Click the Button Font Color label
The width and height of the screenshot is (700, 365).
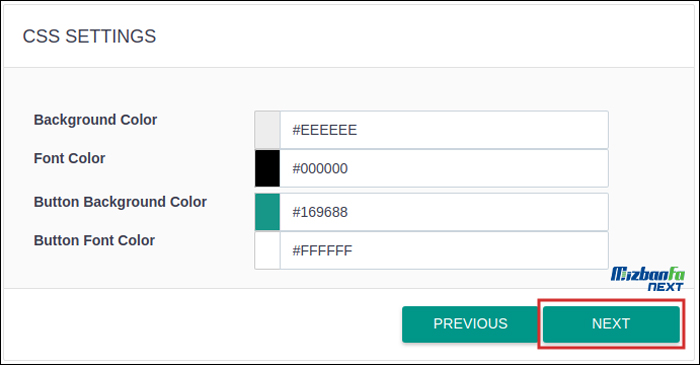[94, 241]
